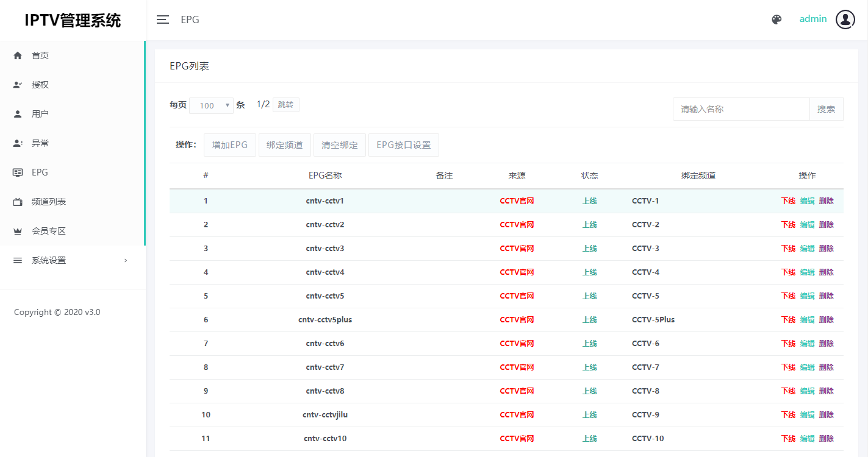Open 异常 via the alert-user icon

tap(17, 143)
